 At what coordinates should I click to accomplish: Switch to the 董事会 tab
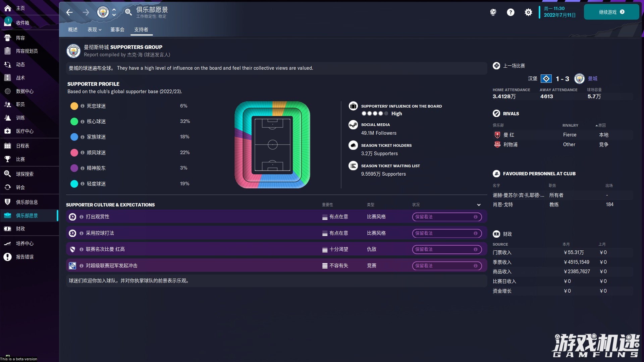(117, 29)
